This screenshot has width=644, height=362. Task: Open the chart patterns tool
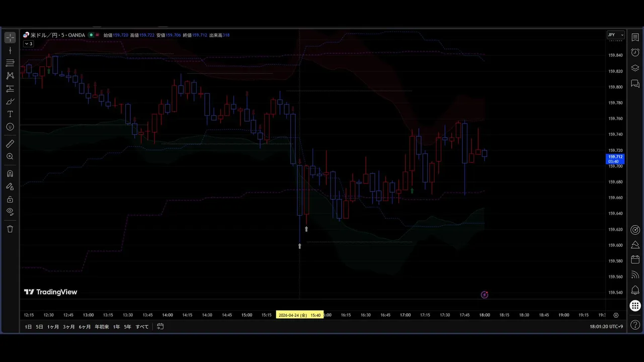point(10,75)
